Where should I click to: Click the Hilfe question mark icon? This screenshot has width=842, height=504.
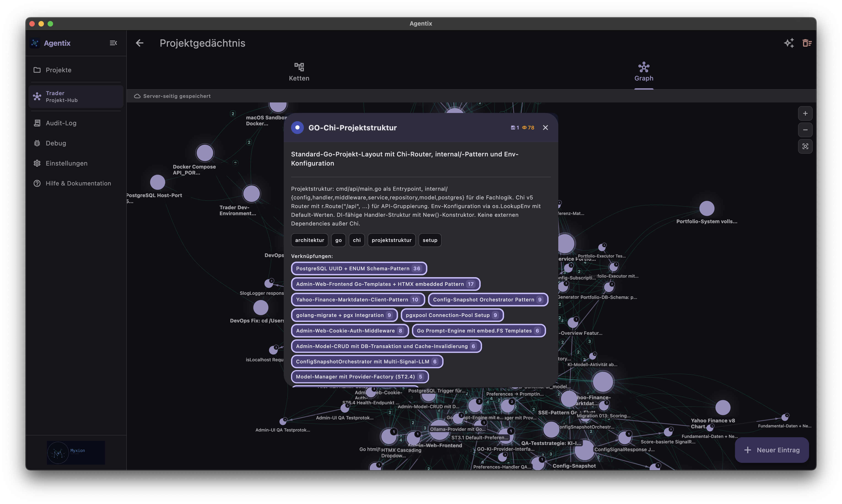37,183
